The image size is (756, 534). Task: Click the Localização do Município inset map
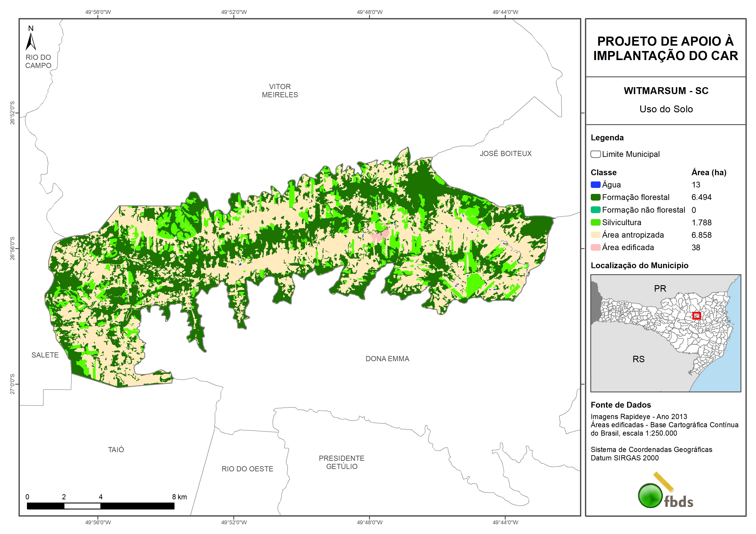[666, 333]
